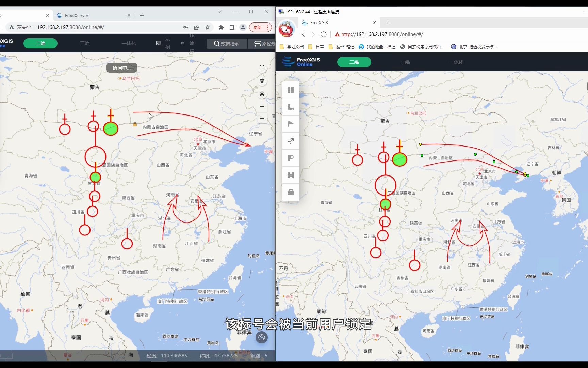Click the right browser address bar URL
Viewport: 588px width, 368px height.
[382, 34]
